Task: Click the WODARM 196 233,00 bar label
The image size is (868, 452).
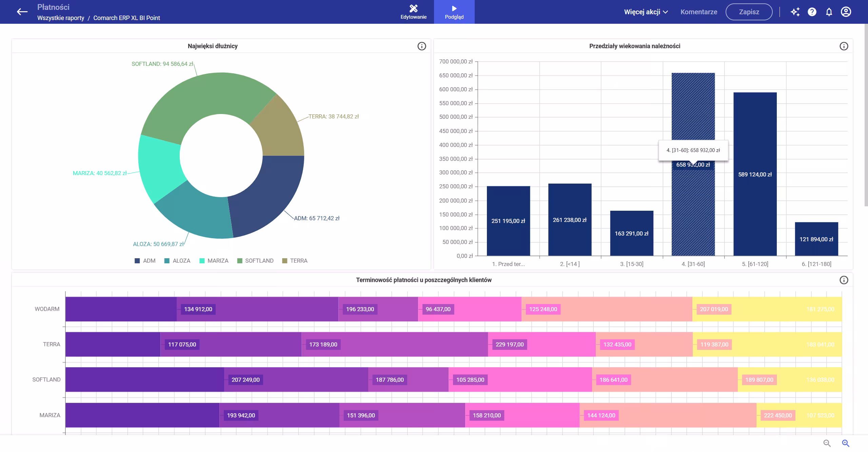Action: coord(360,309)
